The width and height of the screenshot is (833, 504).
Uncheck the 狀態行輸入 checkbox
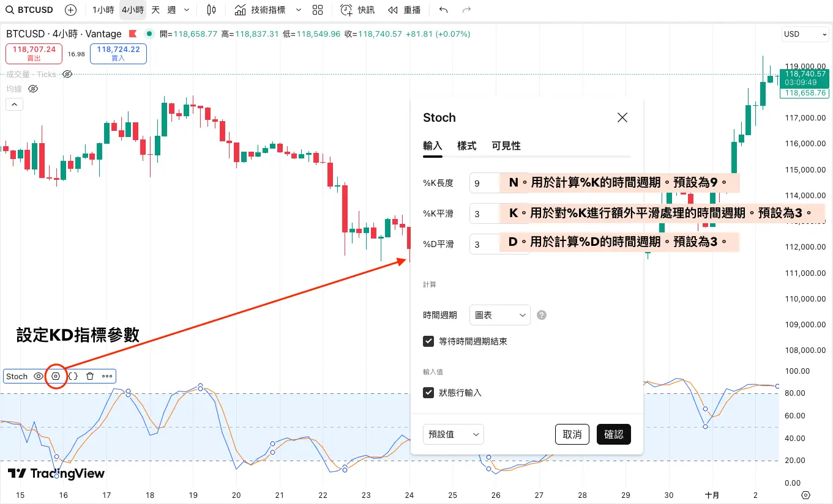coord(428,393)
